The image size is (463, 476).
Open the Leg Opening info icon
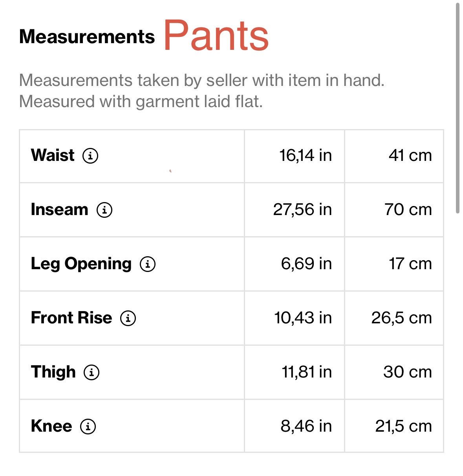tap(148, 264)
